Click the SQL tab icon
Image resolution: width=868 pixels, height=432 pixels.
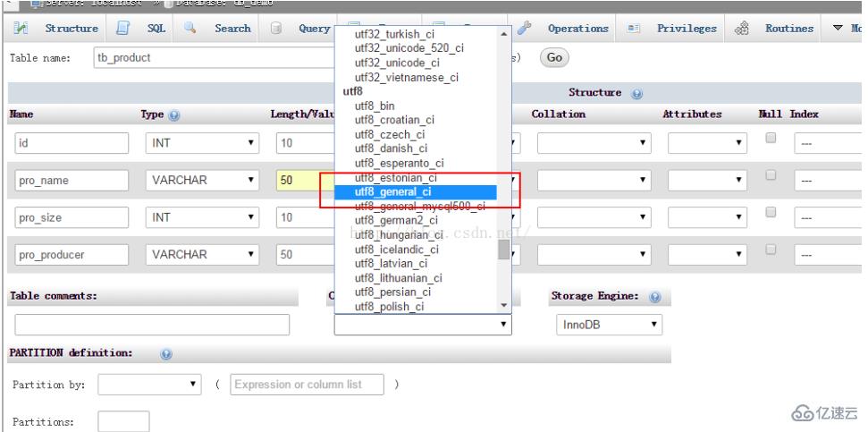pyautogui.click(x=122, y=28)
